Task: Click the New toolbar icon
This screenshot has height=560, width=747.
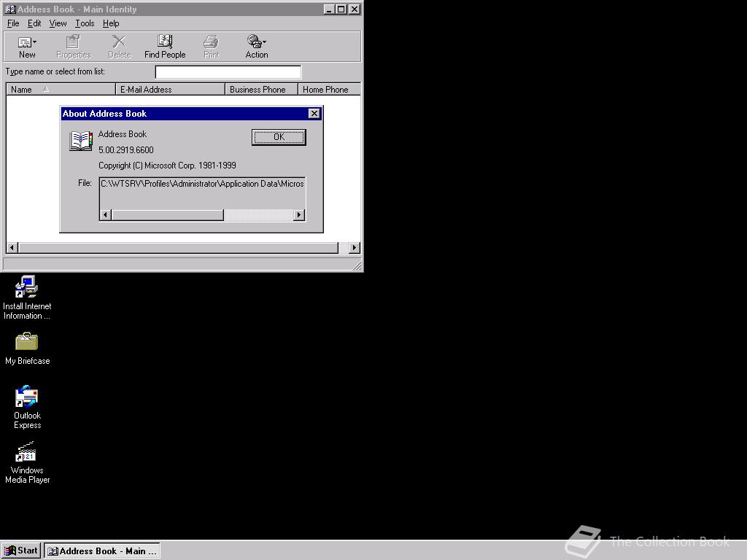Action: point(27,47)
